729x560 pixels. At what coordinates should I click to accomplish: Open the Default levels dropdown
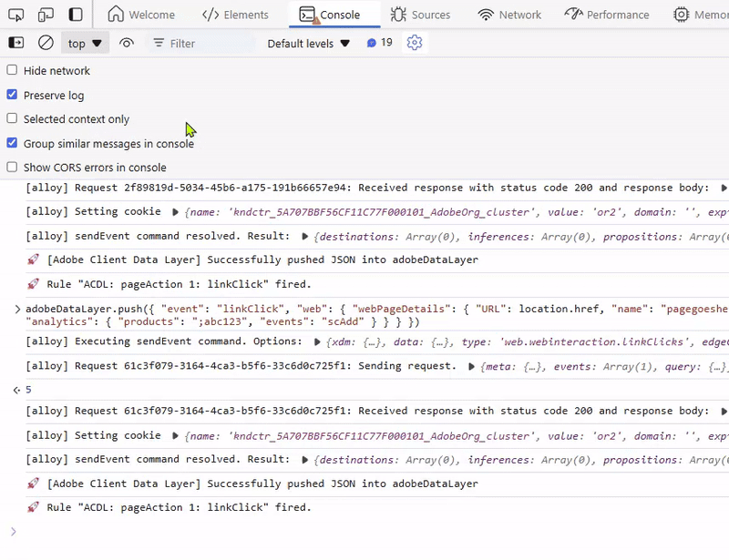(x=308, y=43)
